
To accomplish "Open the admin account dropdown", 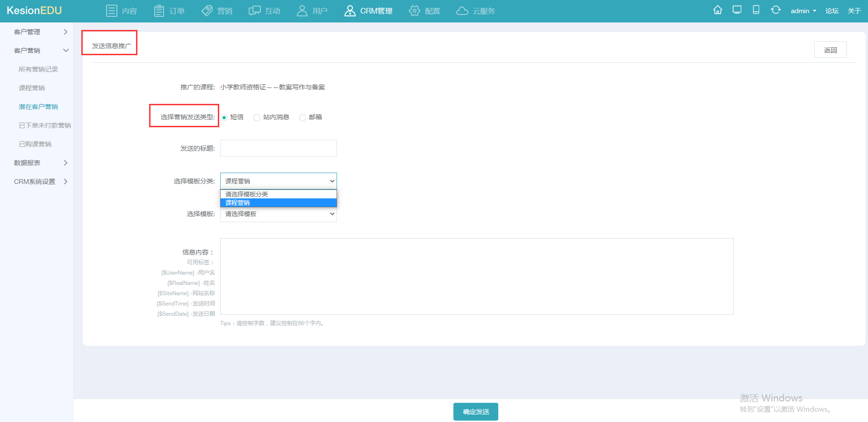I will point(803,11).
